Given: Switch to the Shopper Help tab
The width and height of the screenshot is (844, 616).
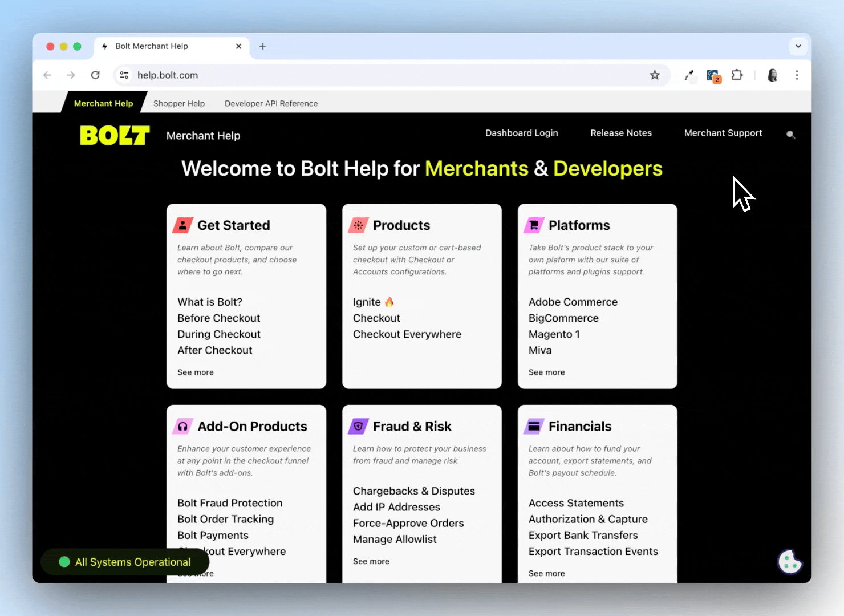Looking at the screenshot, I should point(179,103).
